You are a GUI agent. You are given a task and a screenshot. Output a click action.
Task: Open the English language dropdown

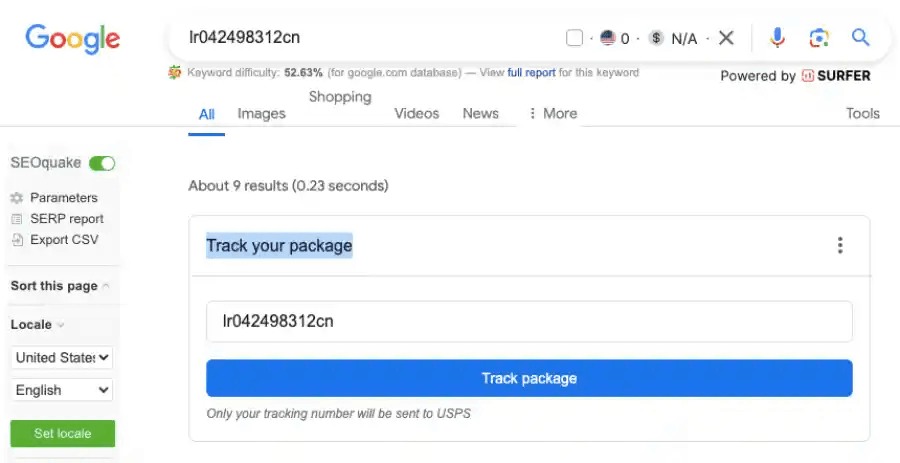tap(61, 390)
